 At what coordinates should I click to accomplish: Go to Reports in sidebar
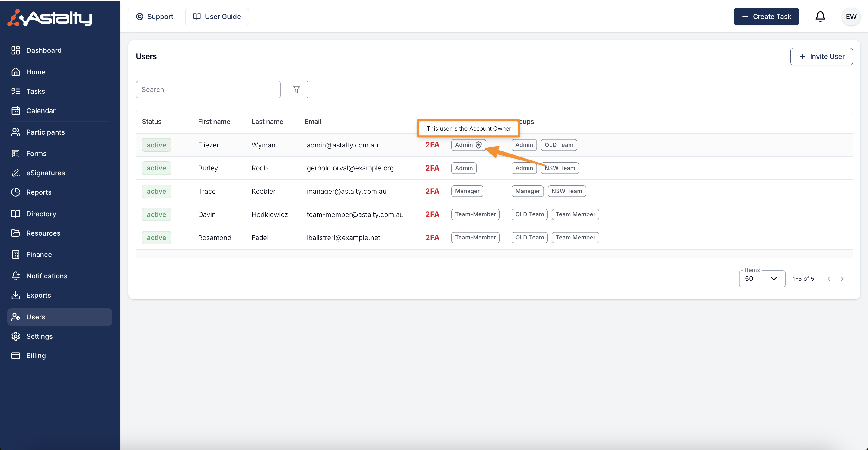point(39,192)
